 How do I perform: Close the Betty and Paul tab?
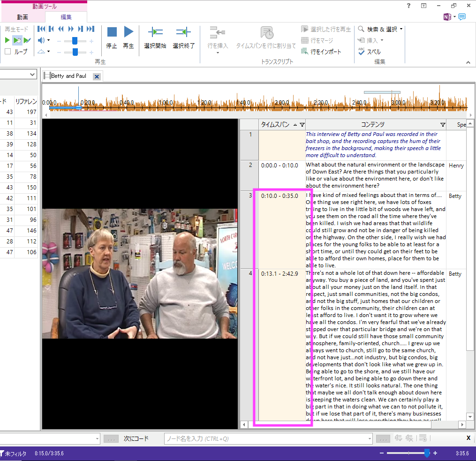[96, 76]
